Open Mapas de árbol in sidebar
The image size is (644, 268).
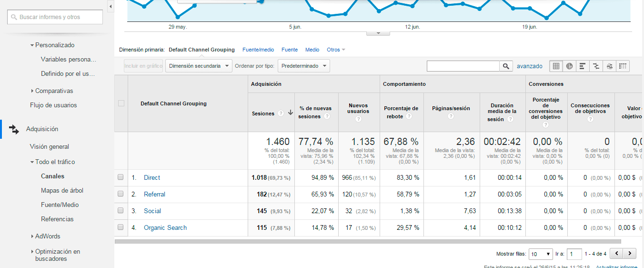[62, 190]
